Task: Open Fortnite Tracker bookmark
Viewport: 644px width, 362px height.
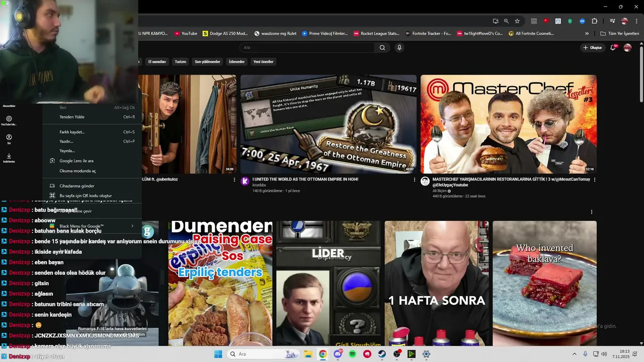Action: (428, 34)
